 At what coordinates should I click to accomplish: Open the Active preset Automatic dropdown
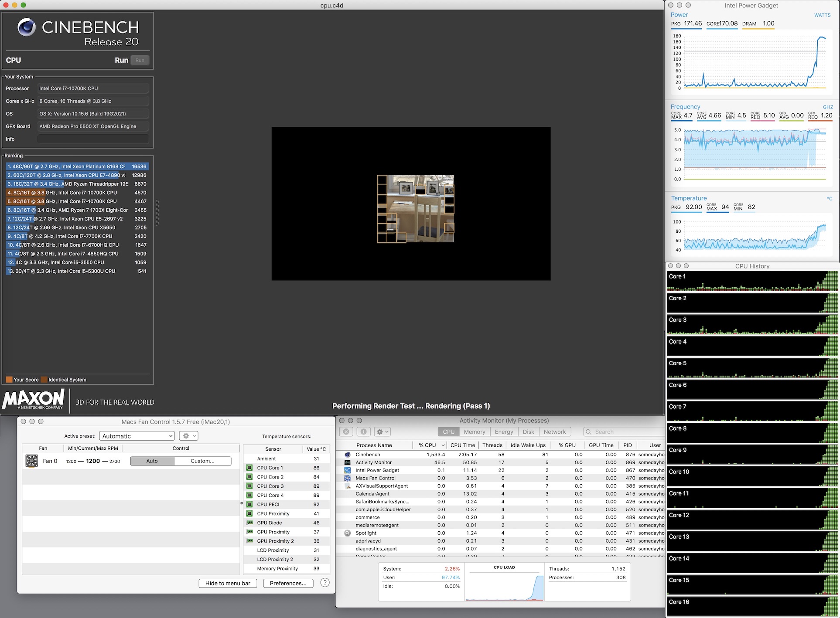tap(137, 436)
